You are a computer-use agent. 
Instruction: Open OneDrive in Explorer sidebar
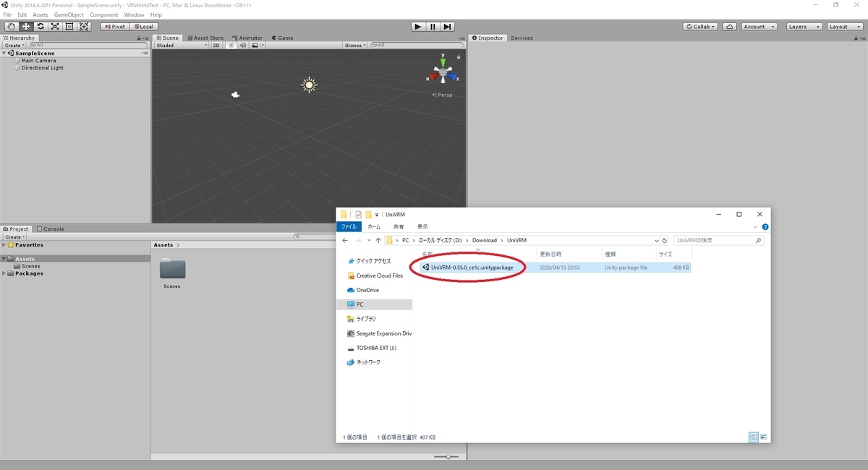(363, 290)
